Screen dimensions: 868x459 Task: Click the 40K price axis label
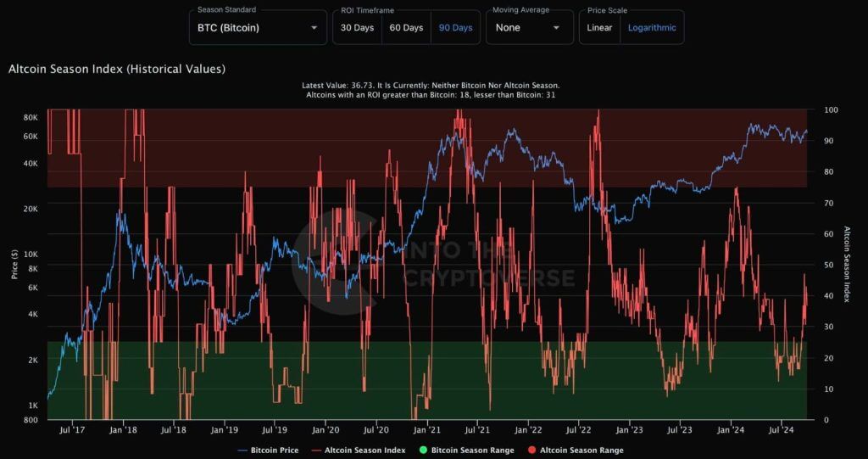(x=31, y=164)
